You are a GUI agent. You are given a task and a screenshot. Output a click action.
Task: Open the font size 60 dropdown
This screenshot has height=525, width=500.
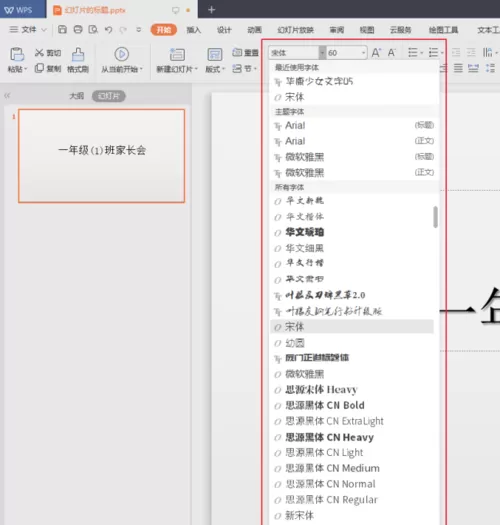pos(363,53)
